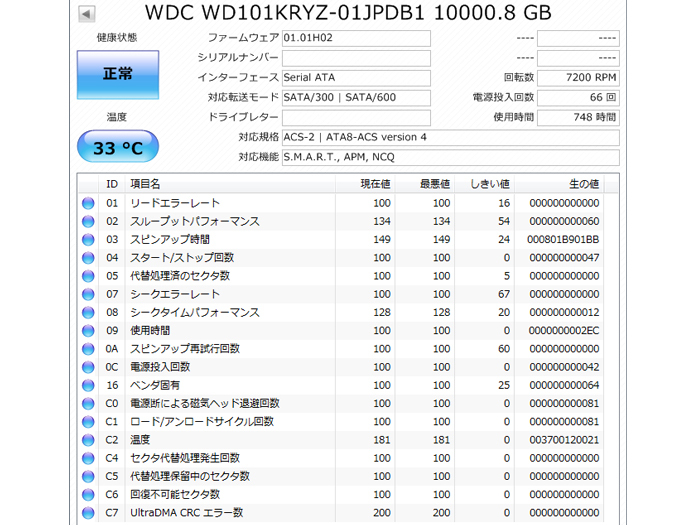Click the power-on hours field 748 時間

(578, 117)
